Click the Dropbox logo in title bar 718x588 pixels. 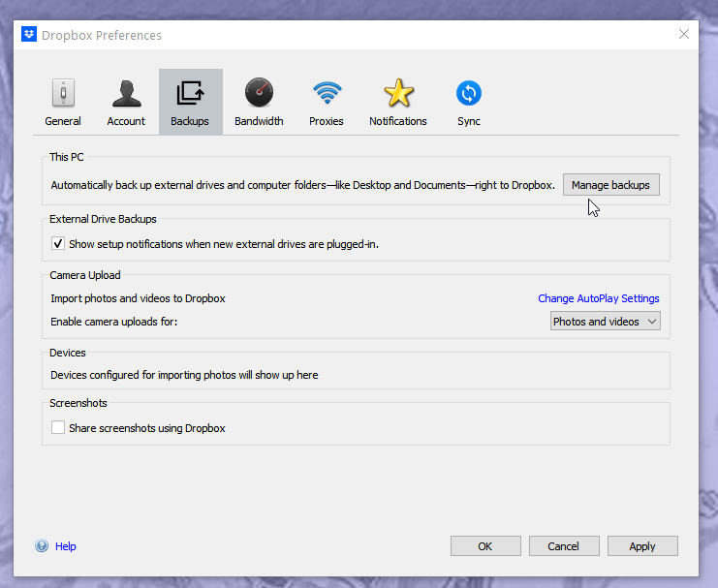[x=29, y=35]
